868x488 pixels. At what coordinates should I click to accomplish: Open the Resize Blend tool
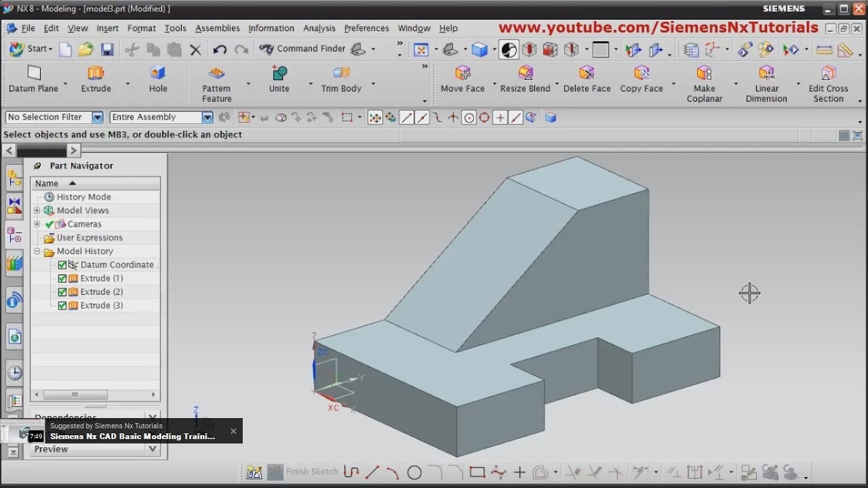[525, 79]
